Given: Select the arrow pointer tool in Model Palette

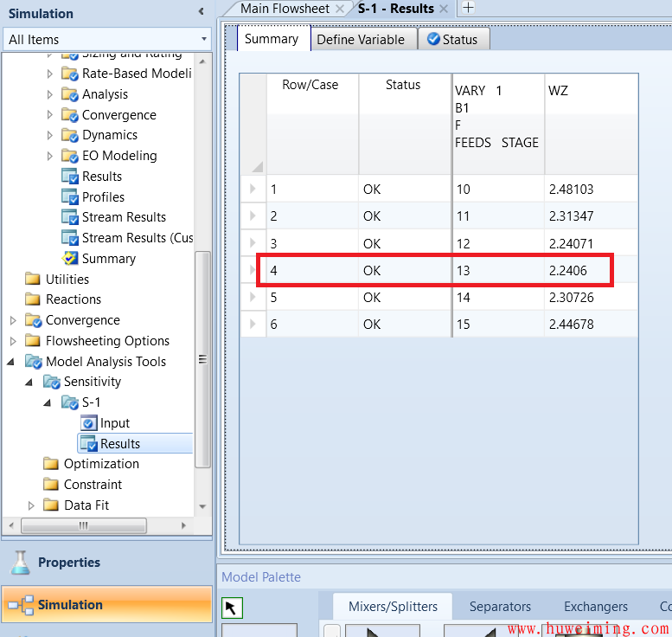Looking at the screenshot, I should click(231, 608).
